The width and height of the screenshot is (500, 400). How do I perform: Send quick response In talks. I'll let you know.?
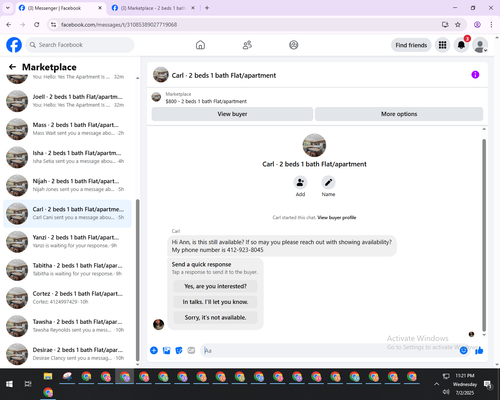coord(215,302)
